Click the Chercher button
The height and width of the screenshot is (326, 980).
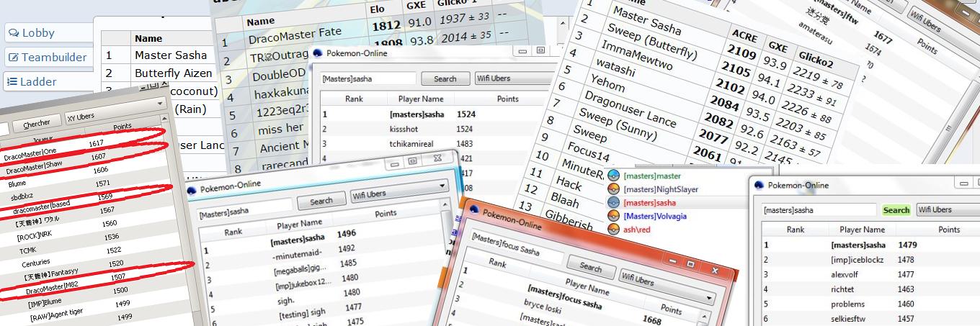(x=37, y=124)
